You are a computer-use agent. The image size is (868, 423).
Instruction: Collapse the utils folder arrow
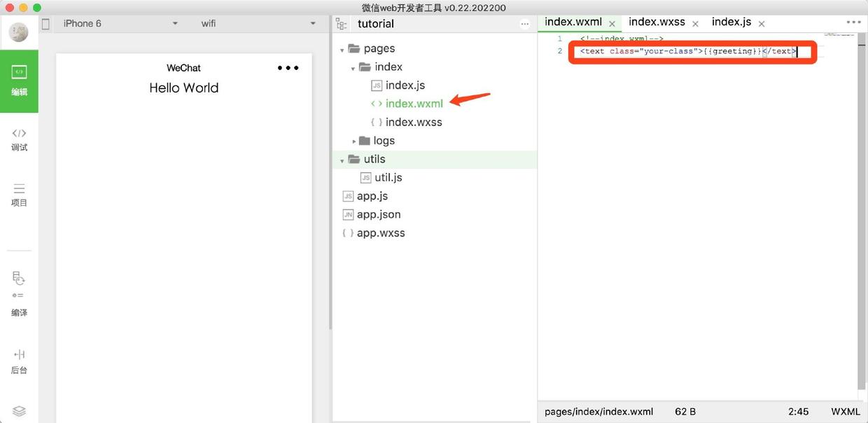click(x=342, y=160)
